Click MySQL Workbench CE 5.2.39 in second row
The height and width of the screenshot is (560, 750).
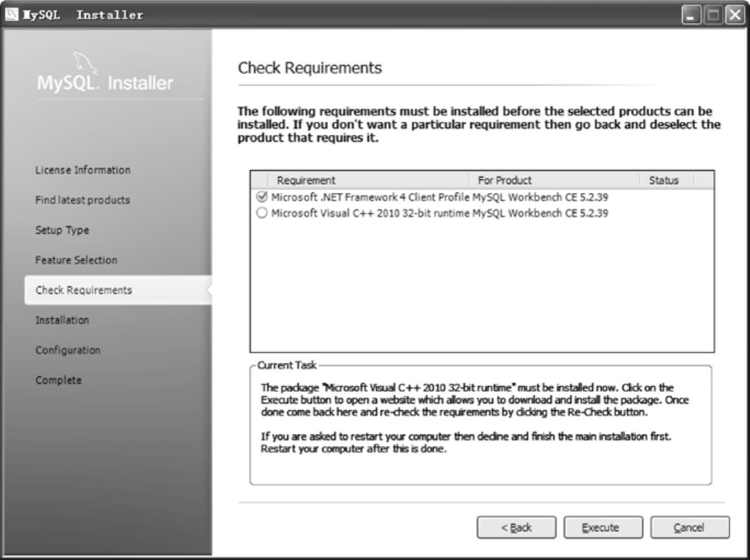tap(540, 213)
